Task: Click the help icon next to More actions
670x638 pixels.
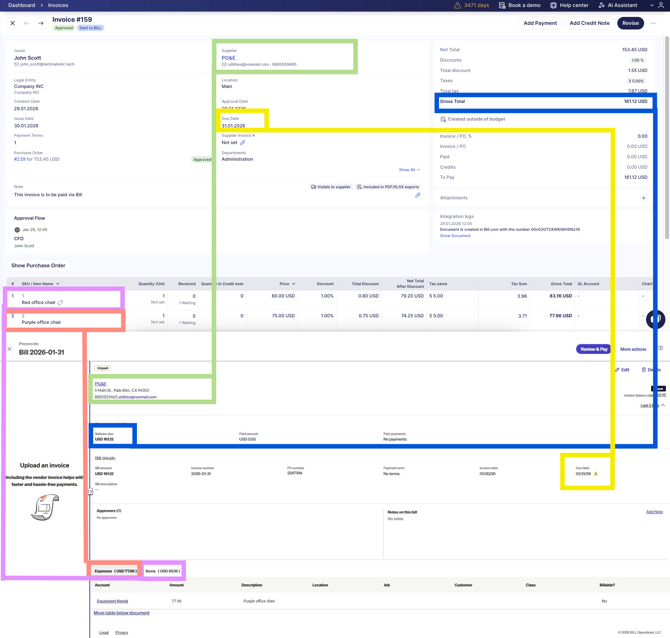Action: pyautogui.click(x=660, y=348)
